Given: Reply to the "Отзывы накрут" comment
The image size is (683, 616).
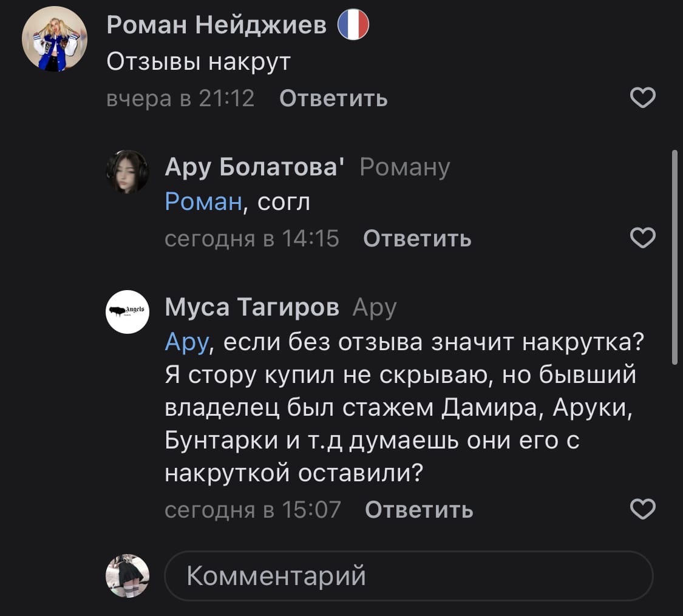Looking at the screenshot, I should [333, 98].
